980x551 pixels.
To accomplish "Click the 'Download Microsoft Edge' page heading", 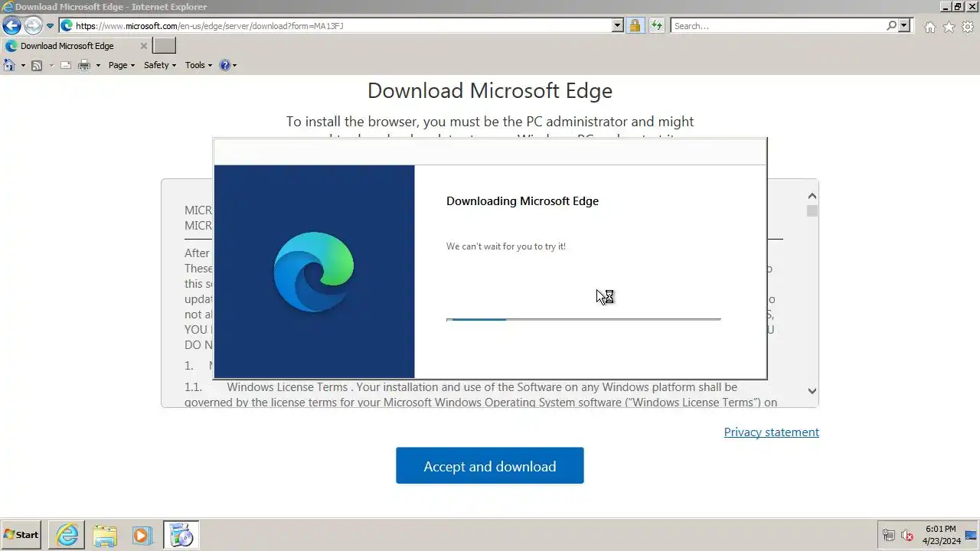I will coord(490,90).
